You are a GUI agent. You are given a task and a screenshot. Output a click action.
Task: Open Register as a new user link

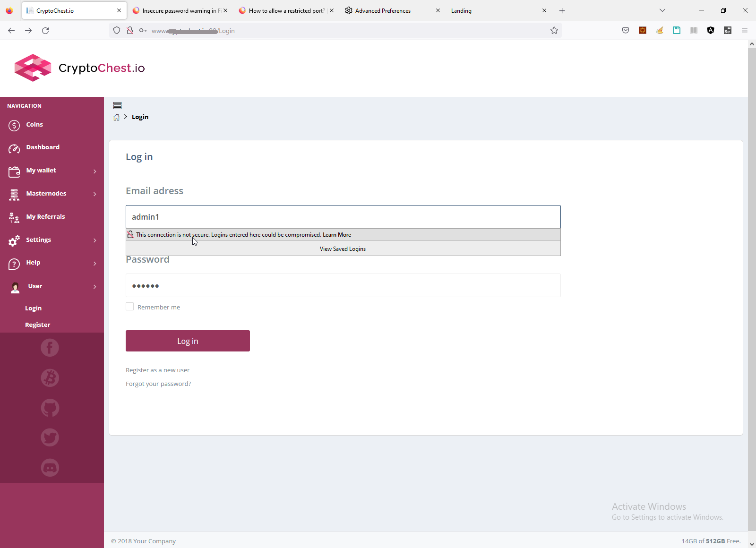(x=157, y=370)
